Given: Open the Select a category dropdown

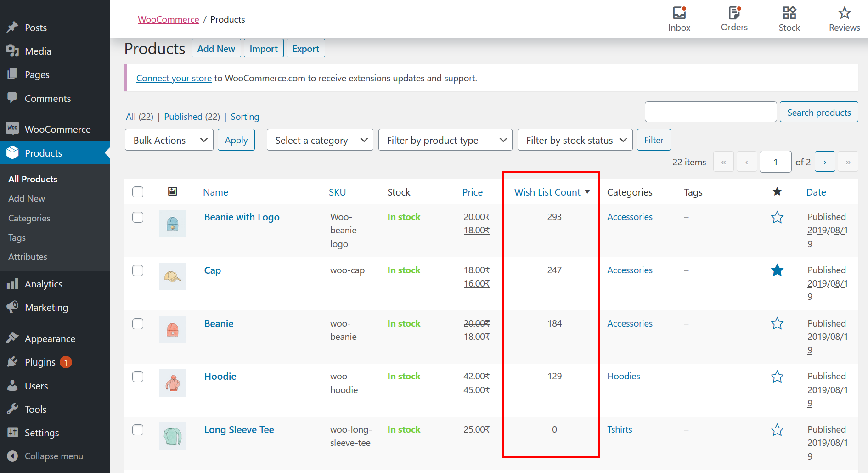Looking at the screenshot, I should pos(320,140).
